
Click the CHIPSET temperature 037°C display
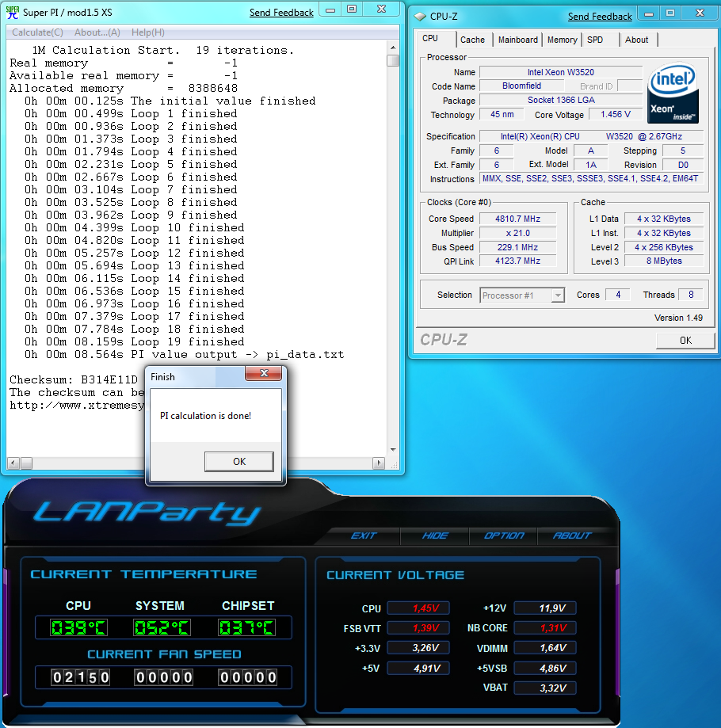tap(246, 628)
